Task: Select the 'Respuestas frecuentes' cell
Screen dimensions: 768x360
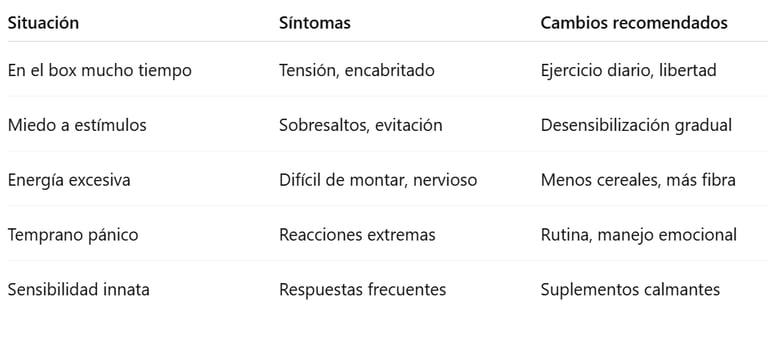Action: [x=362, y=290]
